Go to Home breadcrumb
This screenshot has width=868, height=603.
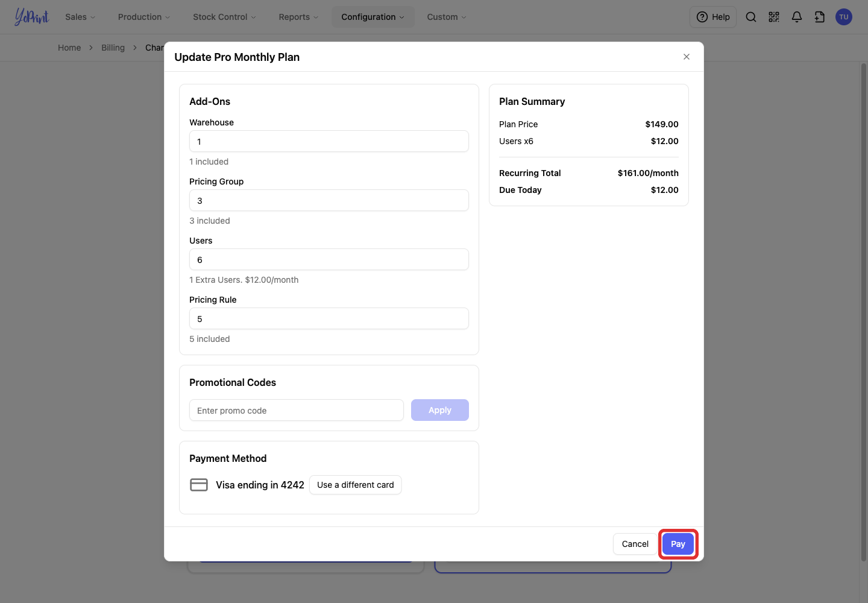(x=69, y=48)
